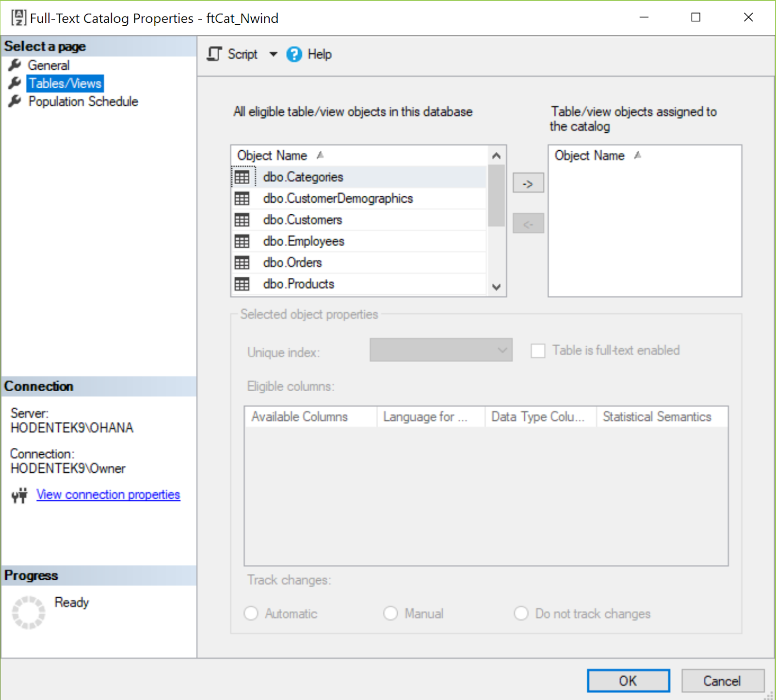776x700 pixels.
Task: Choose Do not track changes
Action: point(521,613)
